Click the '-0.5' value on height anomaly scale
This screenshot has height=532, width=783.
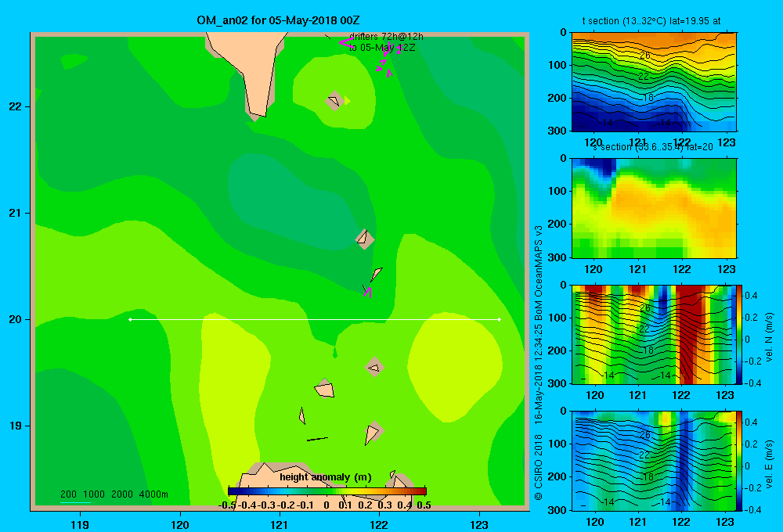227,505
